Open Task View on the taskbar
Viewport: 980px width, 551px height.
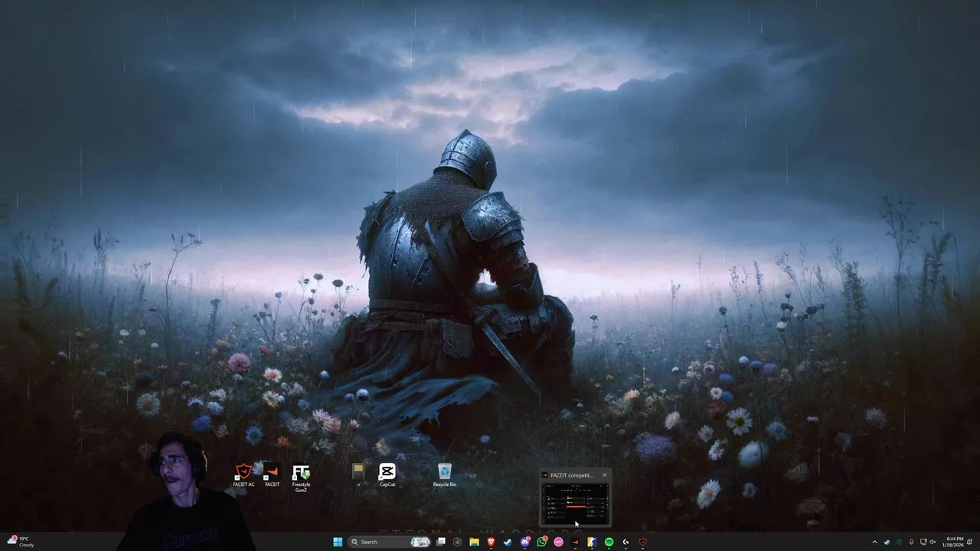[441, 542]
